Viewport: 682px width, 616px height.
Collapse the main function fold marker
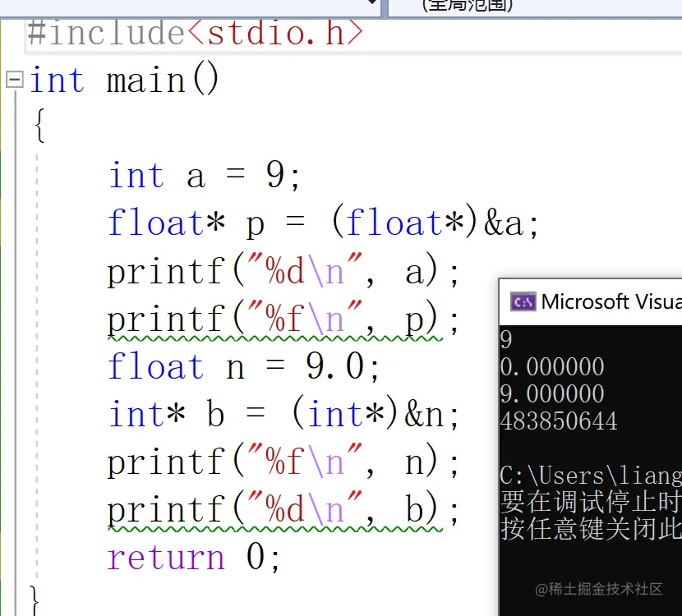tap(14, 80)
